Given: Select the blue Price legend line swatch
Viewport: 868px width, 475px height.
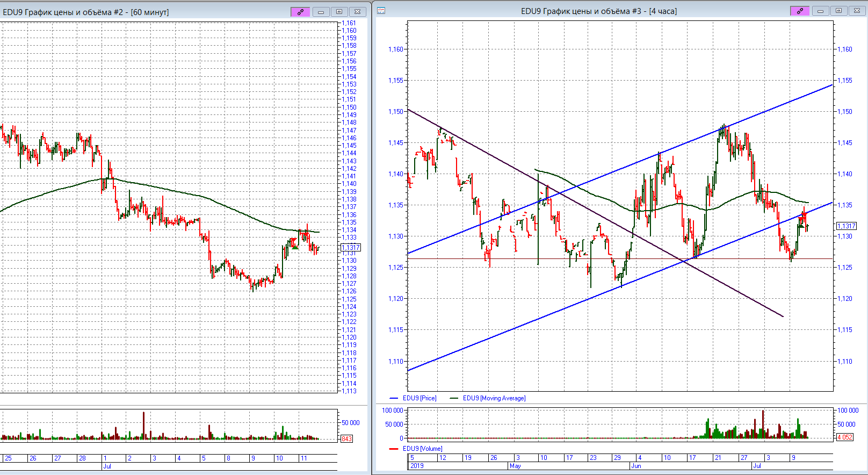Looking at the screenshot, I should coord(394,398).
